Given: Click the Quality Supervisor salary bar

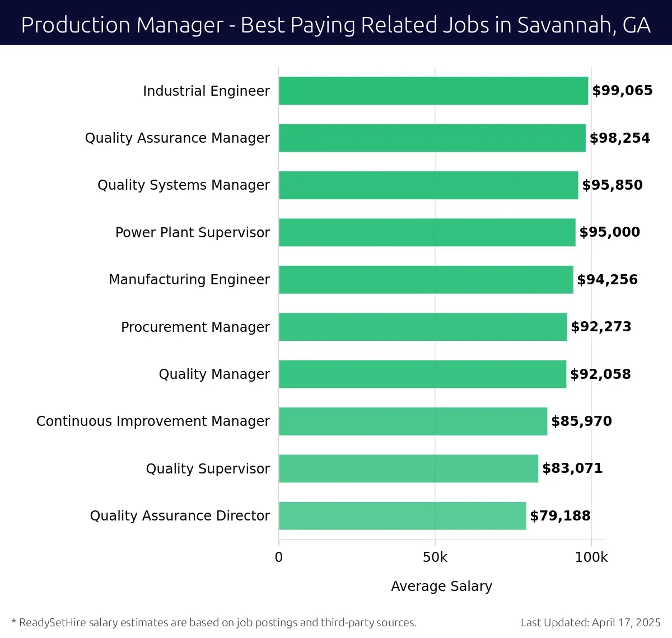Looking at the screenshot, I should [x=409, y=468].
